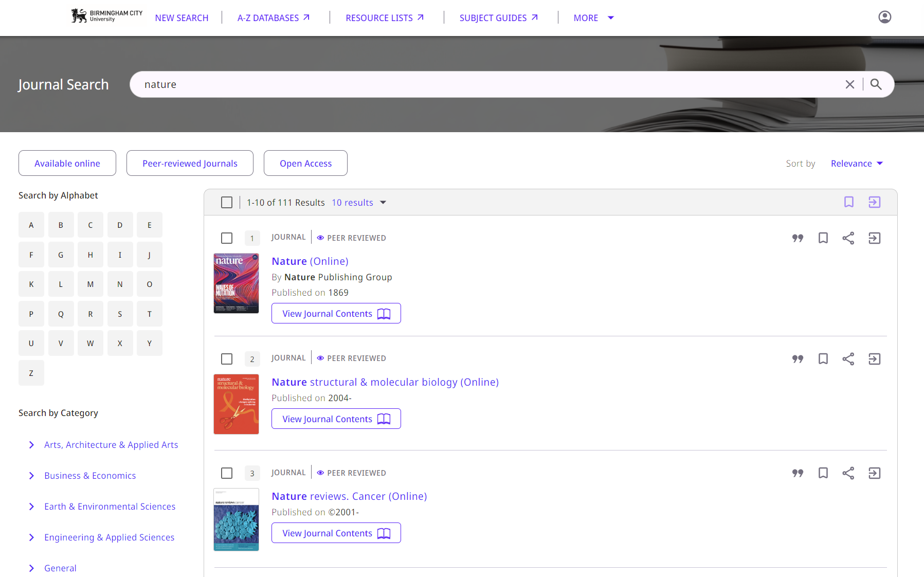Bookmark the Nature (Online) journal
The image size is (924, 577).
pos(823,238)
